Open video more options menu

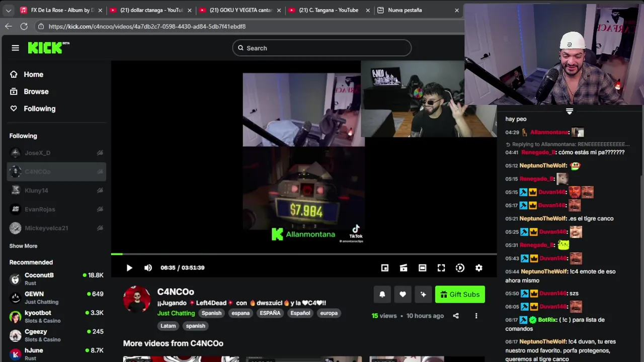pyautogui.click(x=476, y=316)
